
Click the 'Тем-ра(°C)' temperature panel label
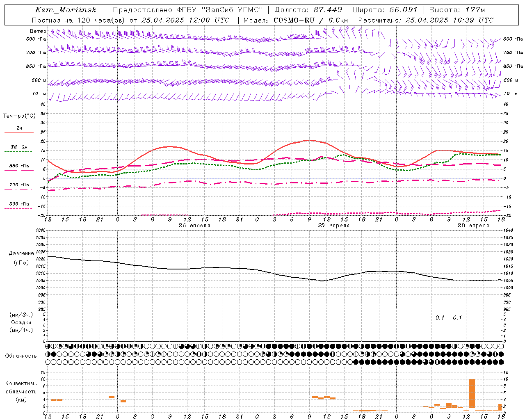(x=19, y=116)
